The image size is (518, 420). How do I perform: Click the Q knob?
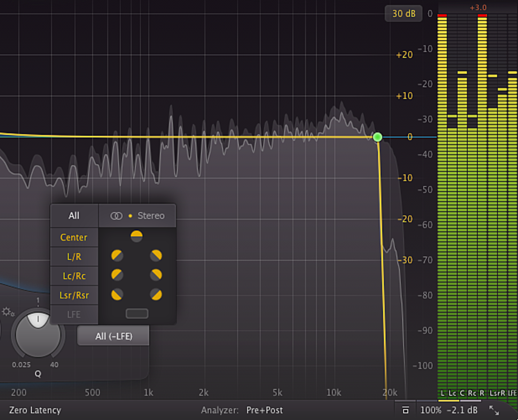click(38, 334)
